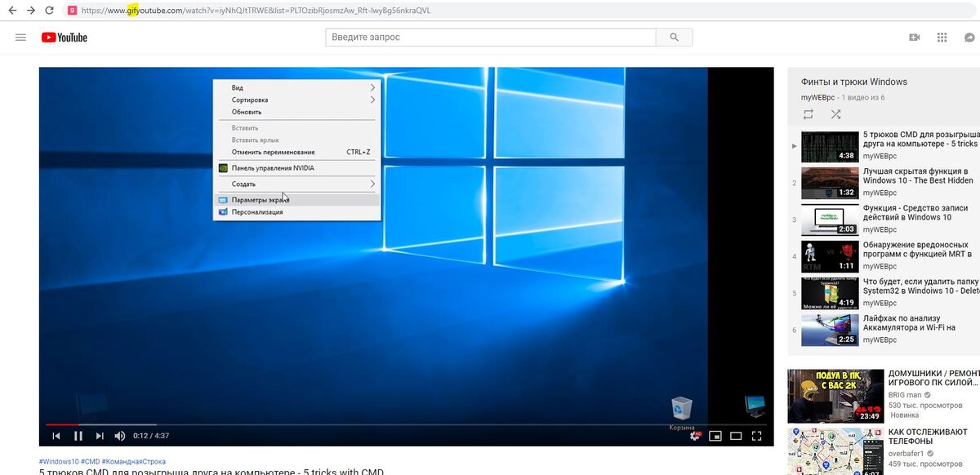This screenshot has width=980, height=475.
Task: Toggle playlist loop icon
Action: [x=808, y=114]
